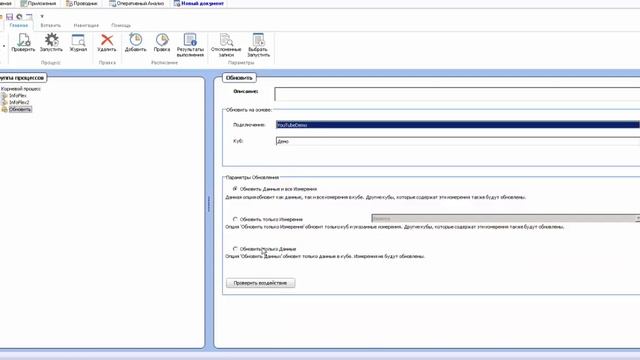Select Обновить Данные и все Измерения radio
This screenshot has width=640, height=360.
click(235, 189)
